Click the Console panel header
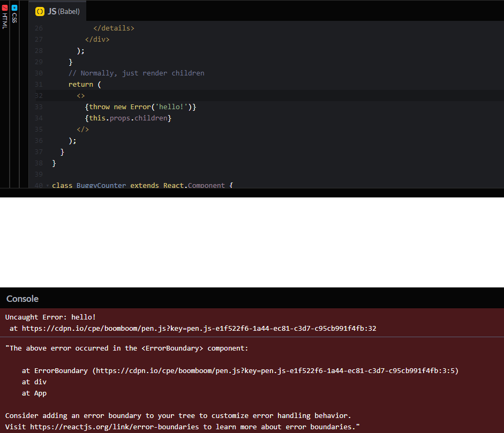 click(x=252, y=299)
